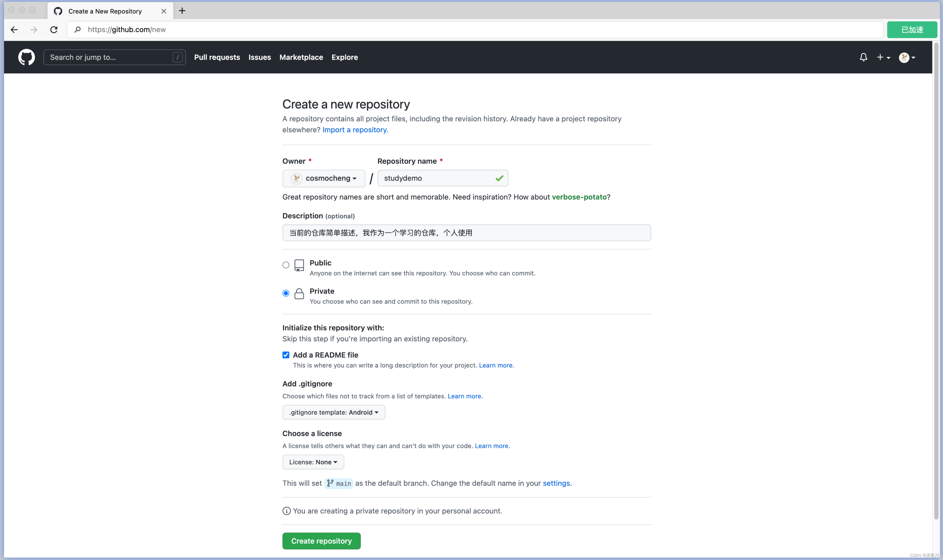Expand the cosmocheng owner dropdown
Image resolution: width=943 pixels, height=560 pixels.
(324, 178)
